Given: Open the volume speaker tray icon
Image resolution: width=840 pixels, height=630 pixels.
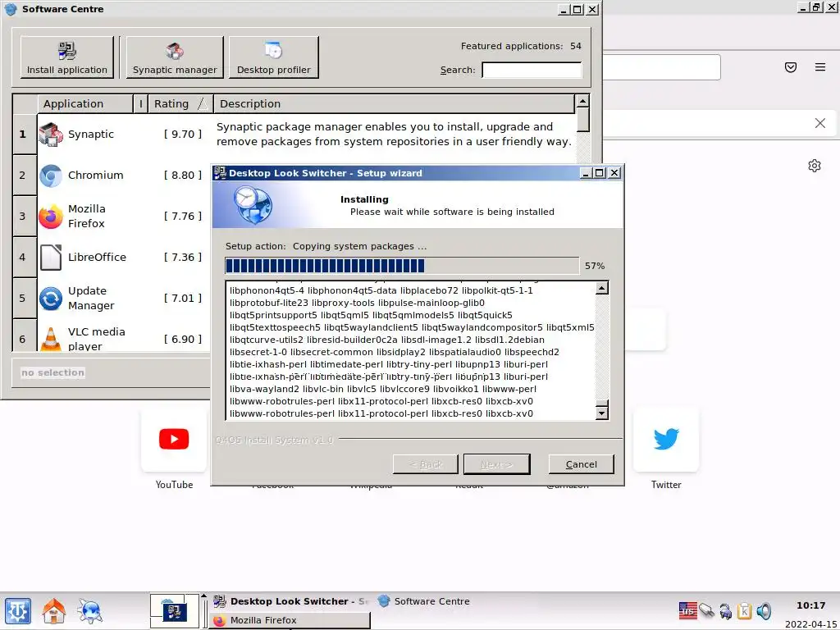Looking at the screenshot, I should 764,610.
